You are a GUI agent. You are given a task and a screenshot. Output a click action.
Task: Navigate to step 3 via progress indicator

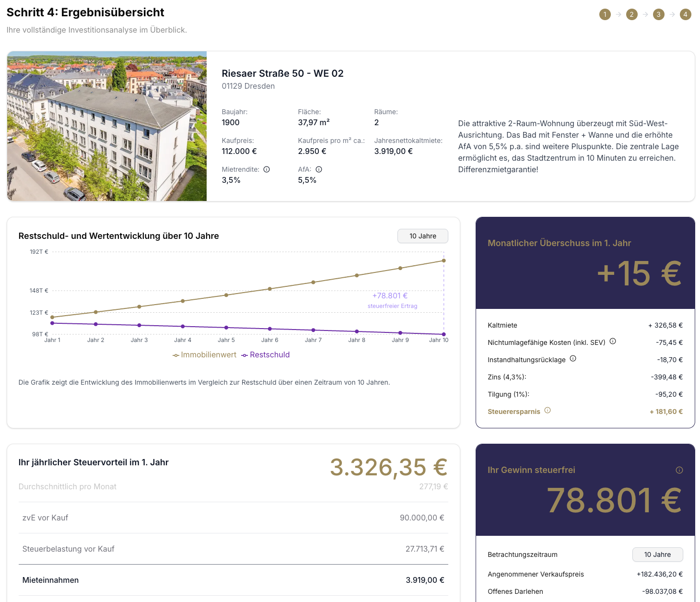coord(658,14)
